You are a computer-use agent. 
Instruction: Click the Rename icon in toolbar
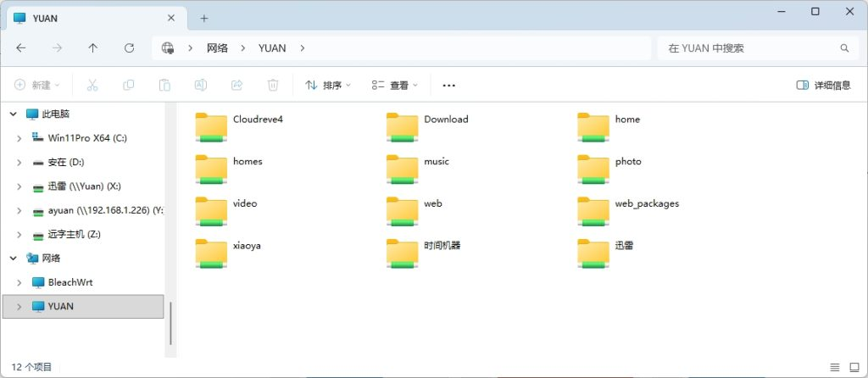point(201,85)
